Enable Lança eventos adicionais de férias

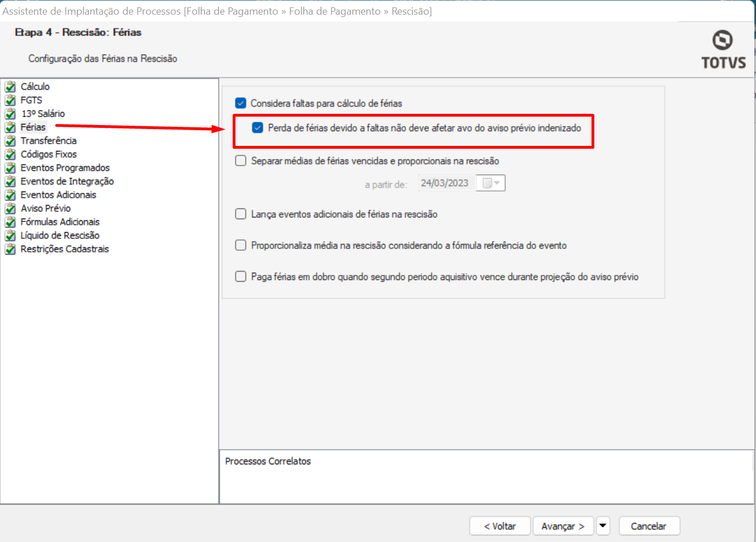(x=241, y=214)
